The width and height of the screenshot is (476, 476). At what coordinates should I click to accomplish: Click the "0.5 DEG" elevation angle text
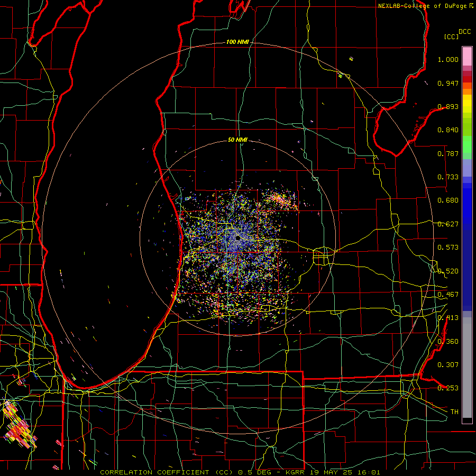(x=254, y=472)
